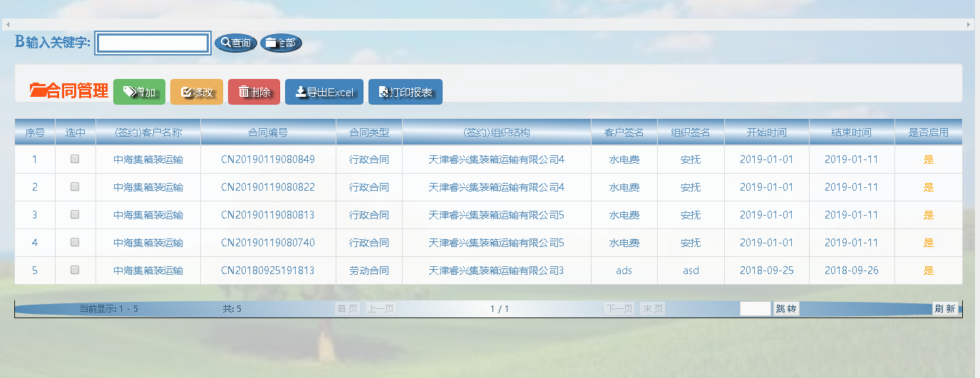Viewport: 980px width, 378px height.
Task: Click the 上一页 previous page button
Action: (x=381, y=309)
